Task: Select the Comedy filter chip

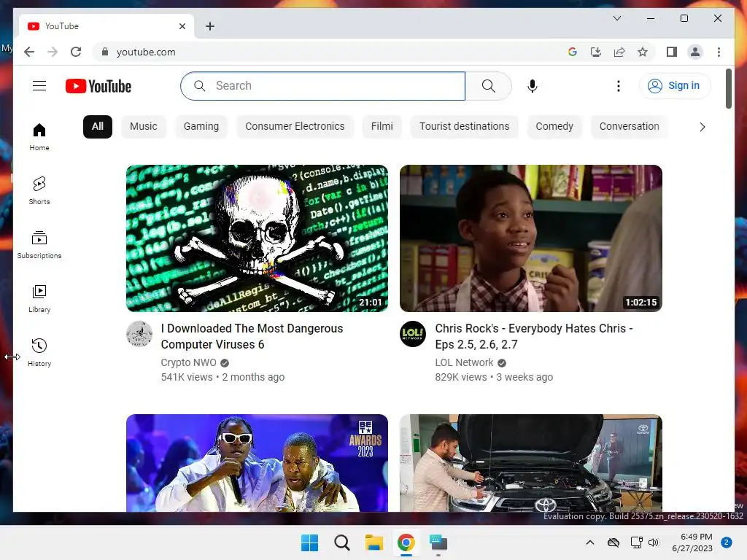Action: (554, 127)
